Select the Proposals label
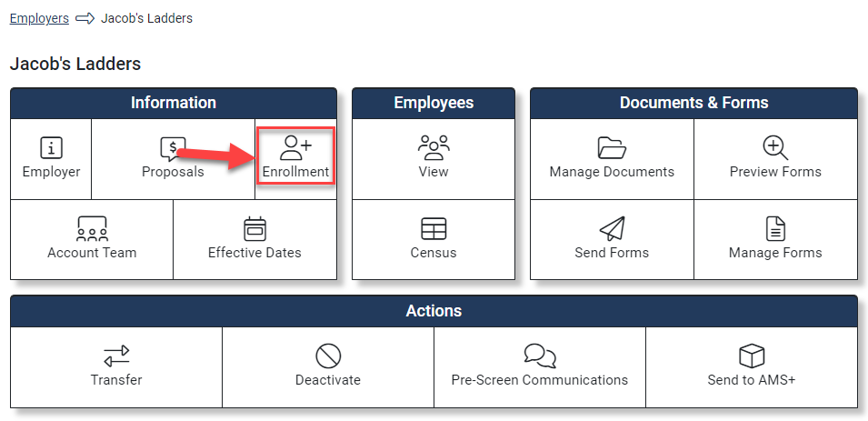This screenshot has width=868, height=421. coord(173,172)
